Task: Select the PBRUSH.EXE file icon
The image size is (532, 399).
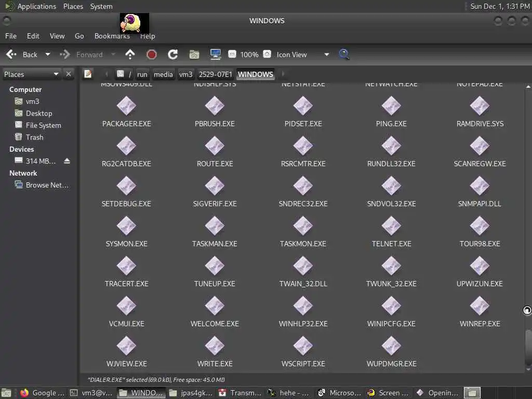Action: 215,106
